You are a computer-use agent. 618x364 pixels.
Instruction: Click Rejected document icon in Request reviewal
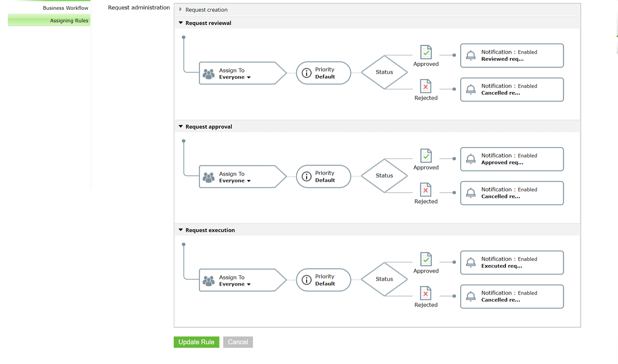pyautogui.click(x=426, y=86)
